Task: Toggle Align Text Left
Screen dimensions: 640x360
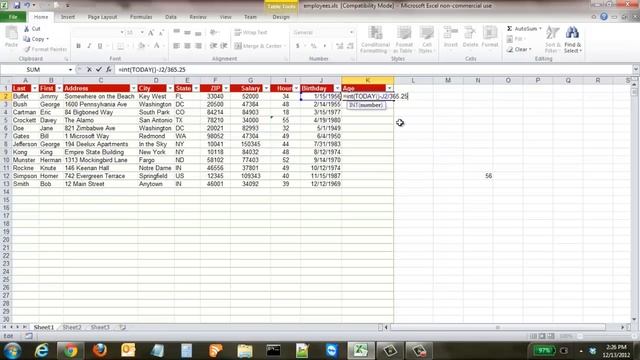Action: [x=176, y=46]
